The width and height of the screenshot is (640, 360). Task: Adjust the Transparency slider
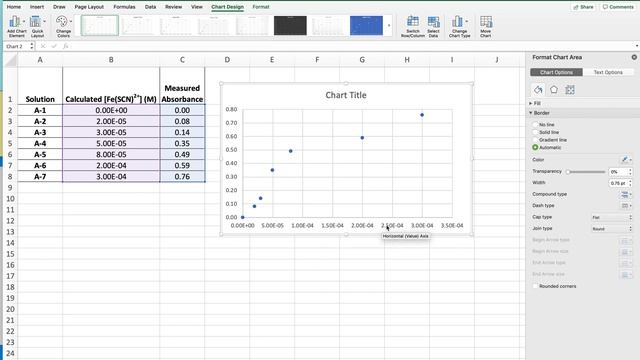[568, 172]
